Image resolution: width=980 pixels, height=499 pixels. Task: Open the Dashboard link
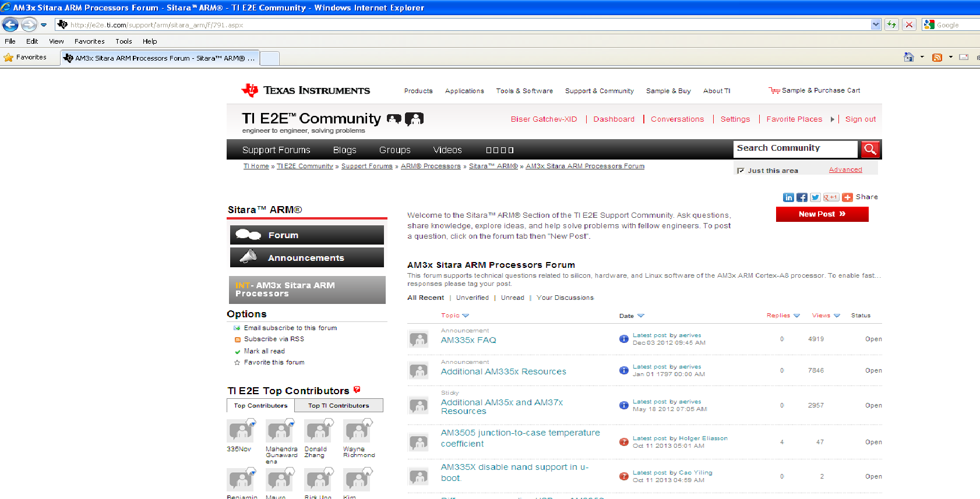[x=614, y=119]
